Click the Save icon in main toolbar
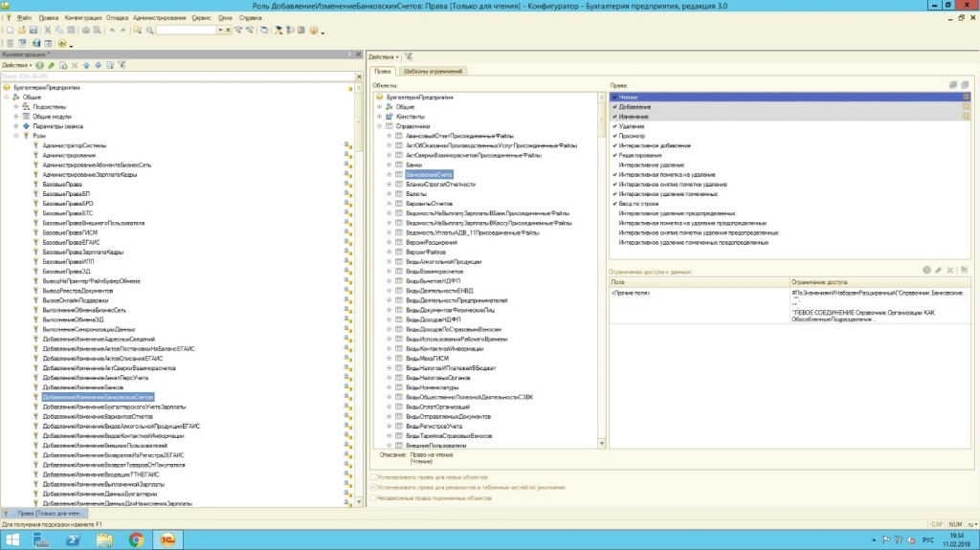The height and width of the screenshot is (550, 980). 32,31
